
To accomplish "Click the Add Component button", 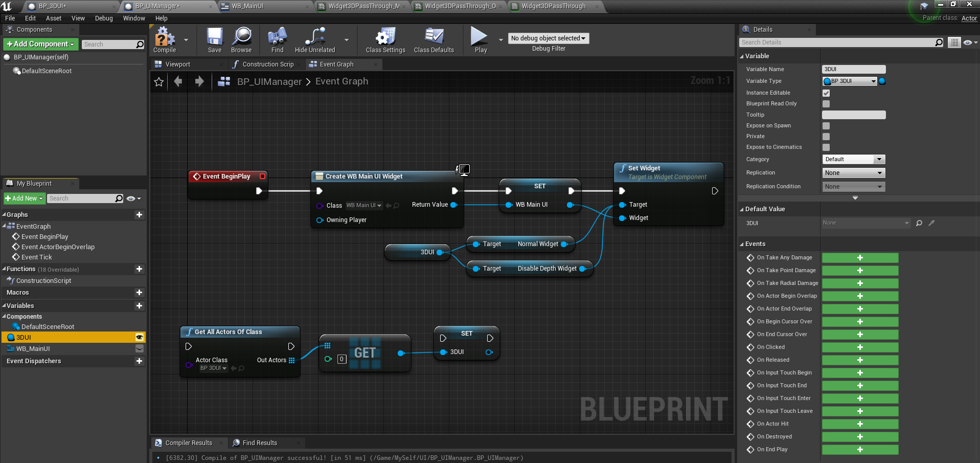I will pos(40,44).
